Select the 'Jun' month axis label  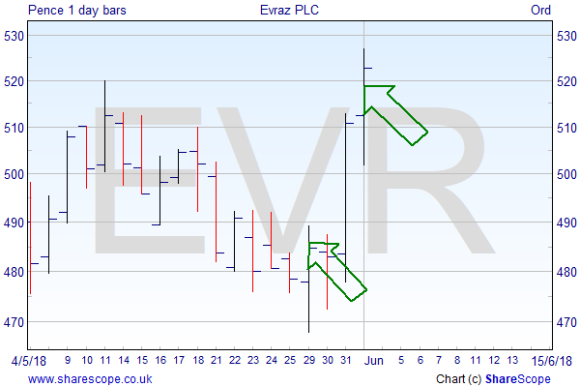pyautogui.click(x=373, y=361)
